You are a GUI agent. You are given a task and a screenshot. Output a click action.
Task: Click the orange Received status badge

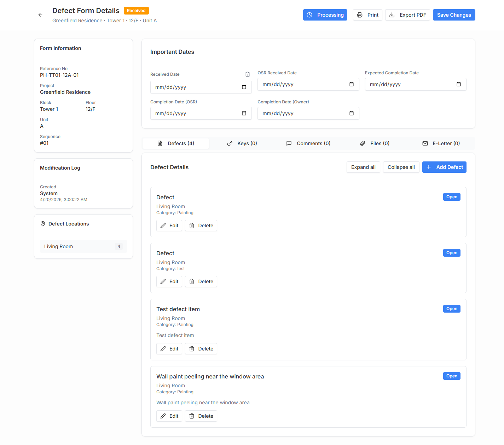click(136, 11)
